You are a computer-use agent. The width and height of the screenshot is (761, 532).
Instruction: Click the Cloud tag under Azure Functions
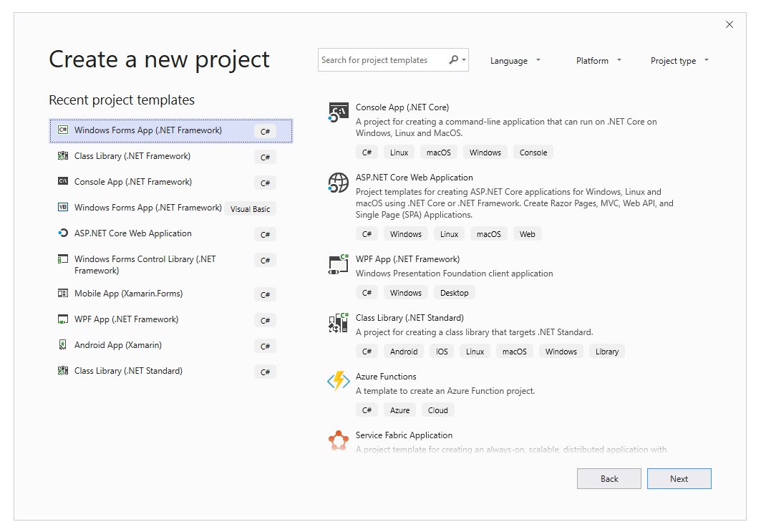[437, 410]
